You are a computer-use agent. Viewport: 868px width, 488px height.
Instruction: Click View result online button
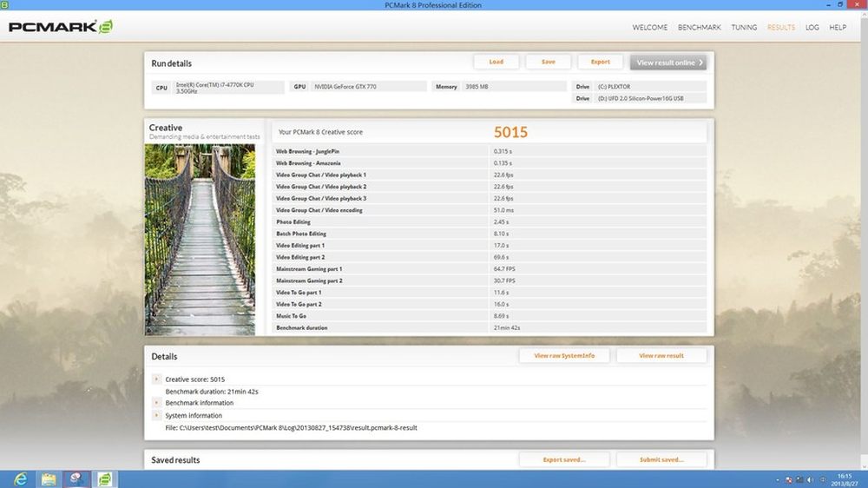(x=668, y=63)
